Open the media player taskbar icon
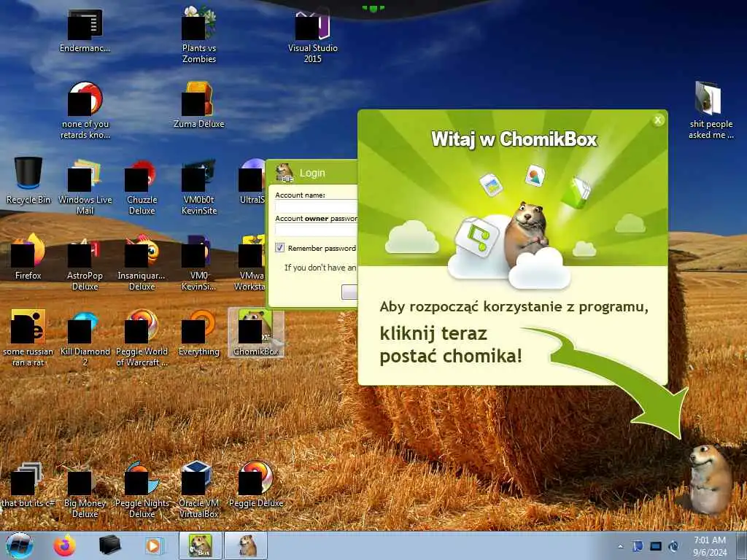 154,545
